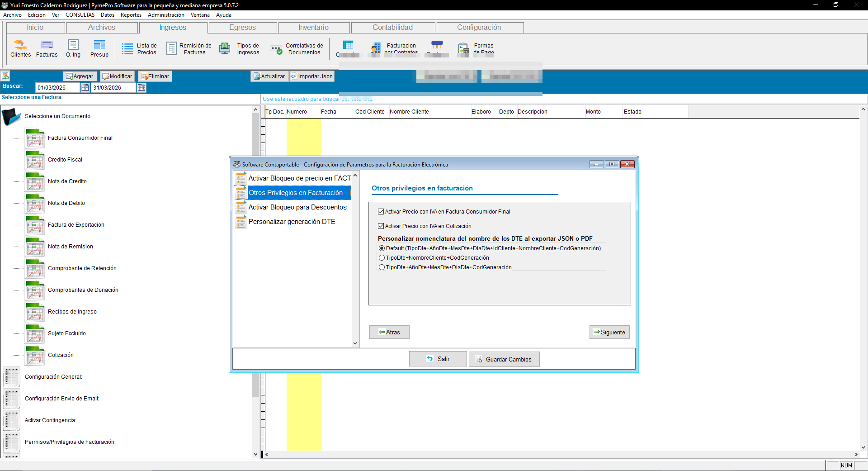Click the down arrow of dialog list scrollbar
The height and width of the screenshot is (471, 868).
(355, 343)
